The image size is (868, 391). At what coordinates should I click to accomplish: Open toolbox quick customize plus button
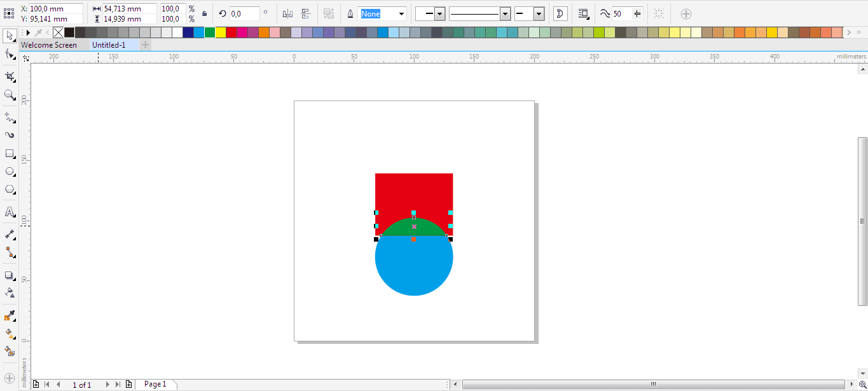[x=10, y=378]
